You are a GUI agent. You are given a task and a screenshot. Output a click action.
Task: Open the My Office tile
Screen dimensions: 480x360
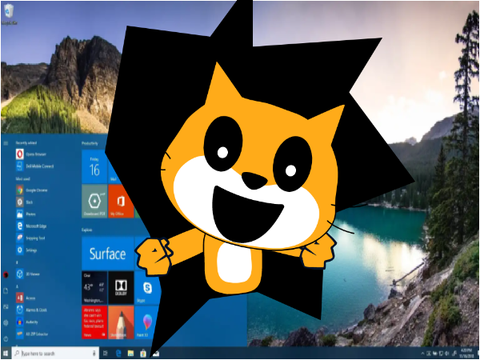click(x=120, y=201)
